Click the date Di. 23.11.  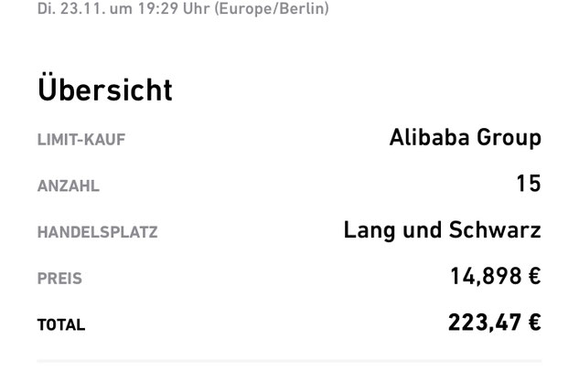pos(71,8)
